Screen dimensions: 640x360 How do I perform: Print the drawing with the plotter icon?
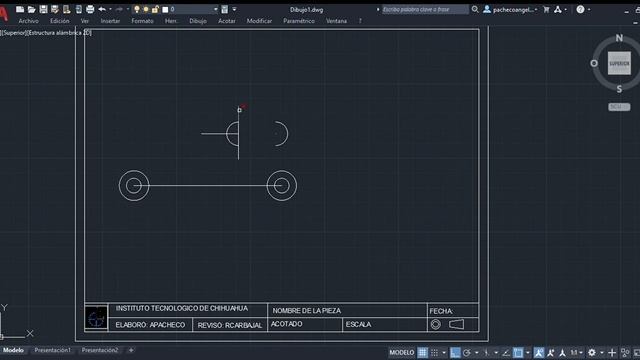[90, 9]
